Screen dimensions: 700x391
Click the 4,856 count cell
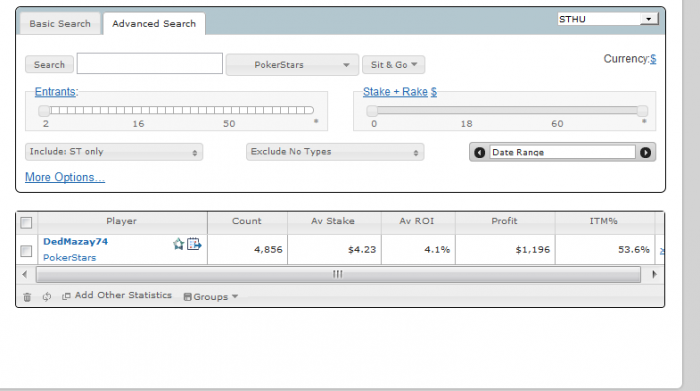(247, 250)
